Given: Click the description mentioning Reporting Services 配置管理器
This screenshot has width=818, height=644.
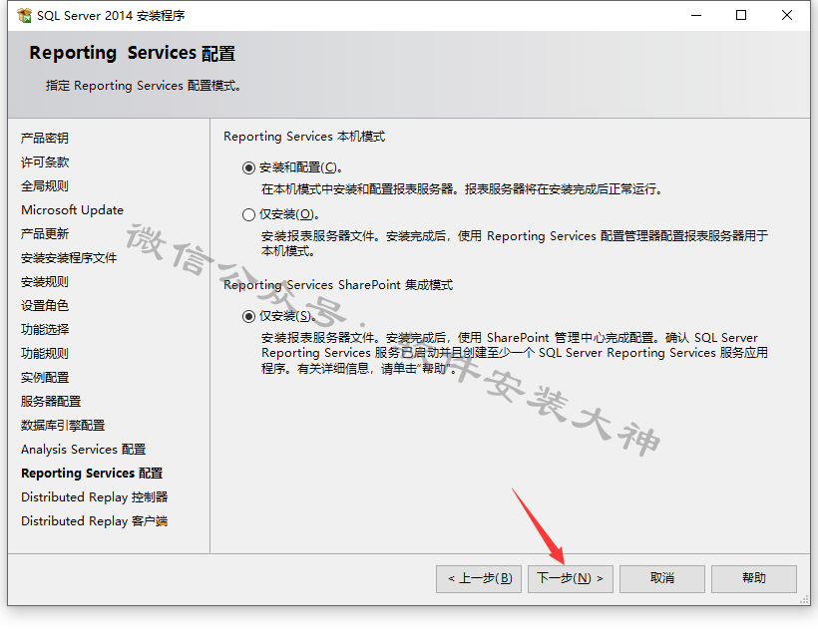Looking at the screenshot, I should (x=515, y=243).
